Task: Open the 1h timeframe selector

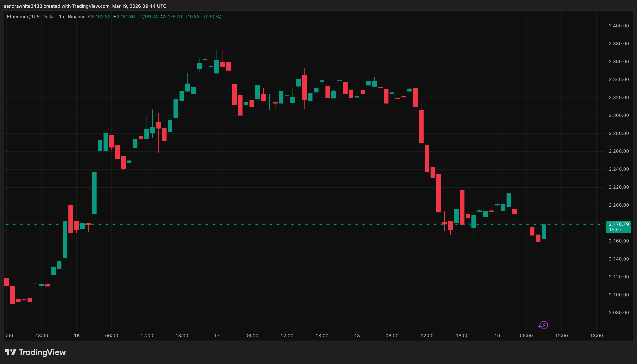Action: 61,16
